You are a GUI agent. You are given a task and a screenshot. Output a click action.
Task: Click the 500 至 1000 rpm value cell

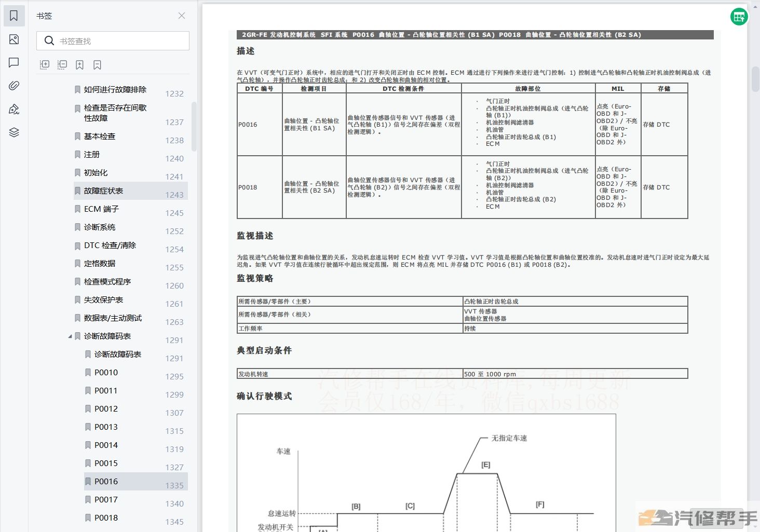575,374
